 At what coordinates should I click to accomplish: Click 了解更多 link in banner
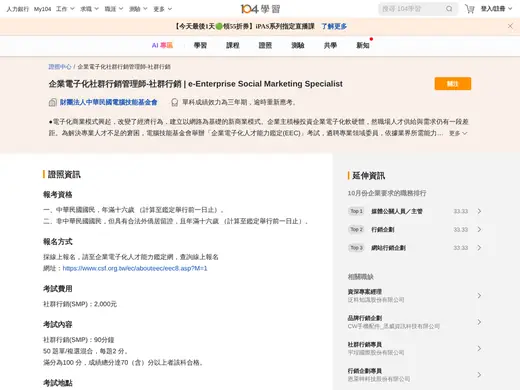tap(334, 26)
